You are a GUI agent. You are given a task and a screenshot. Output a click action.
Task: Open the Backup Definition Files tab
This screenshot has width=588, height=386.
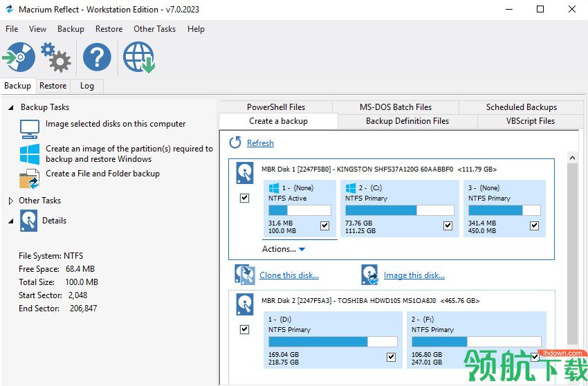(x=407, y=121)
